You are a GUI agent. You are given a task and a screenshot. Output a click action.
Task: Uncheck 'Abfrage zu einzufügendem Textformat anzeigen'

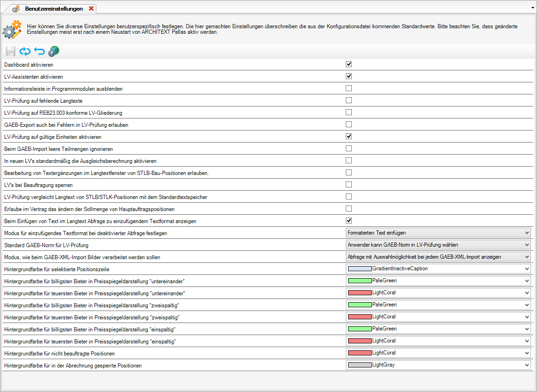(x=349, y=220)
